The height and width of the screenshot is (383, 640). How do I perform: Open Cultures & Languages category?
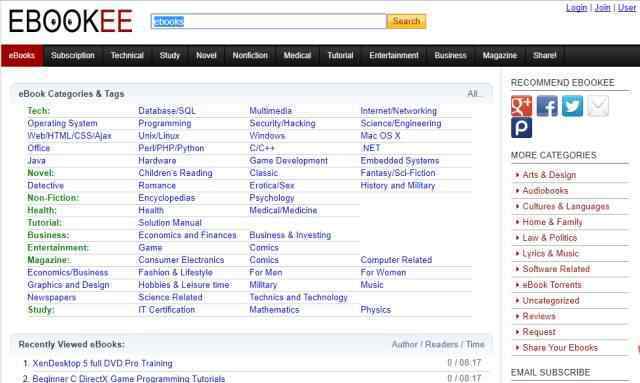tap(566, 206)
